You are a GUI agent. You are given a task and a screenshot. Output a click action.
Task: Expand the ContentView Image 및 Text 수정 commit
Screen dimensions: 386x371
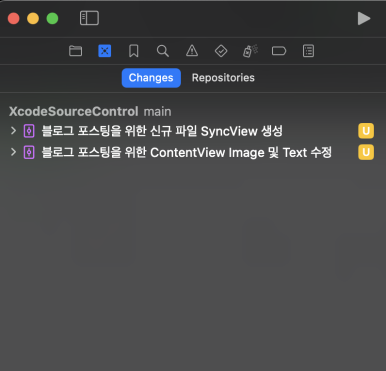click(13, 152)
